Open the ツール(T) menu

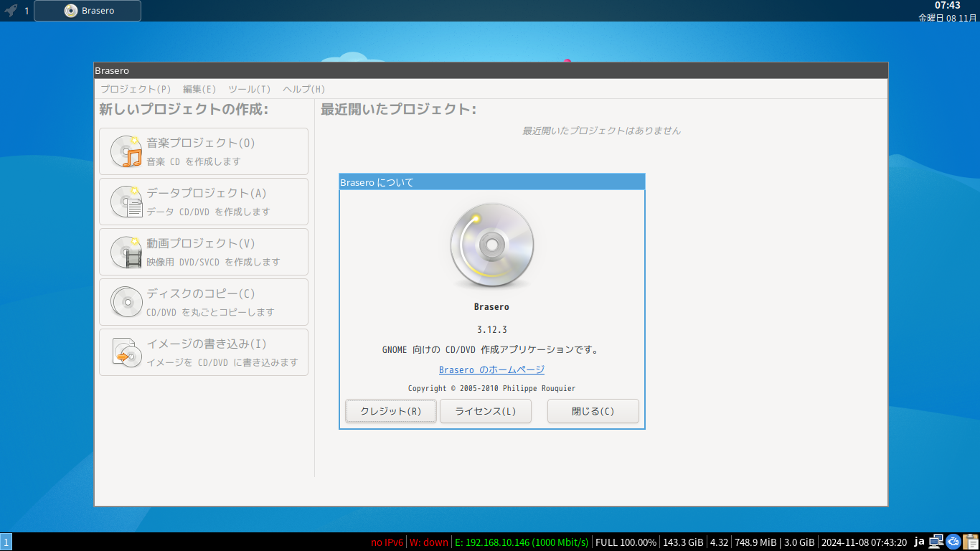tap(250, 89)
